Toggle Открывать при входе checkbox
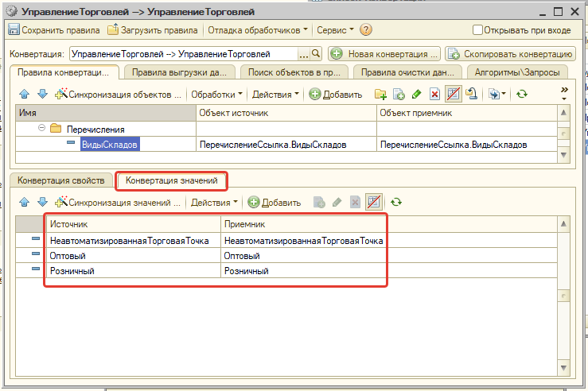Screen dimensions: 588x391 pos(477,29)
